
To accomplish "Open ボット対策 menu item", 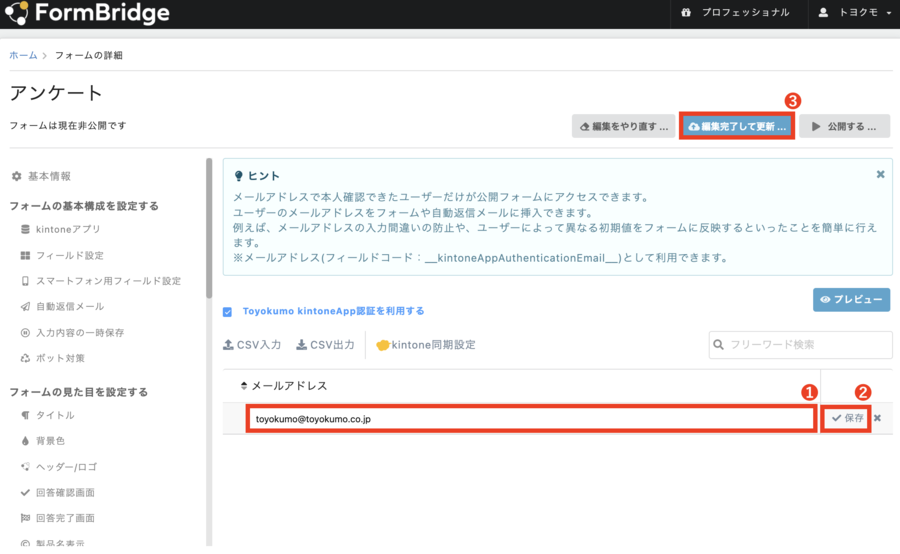I will 52,358.
